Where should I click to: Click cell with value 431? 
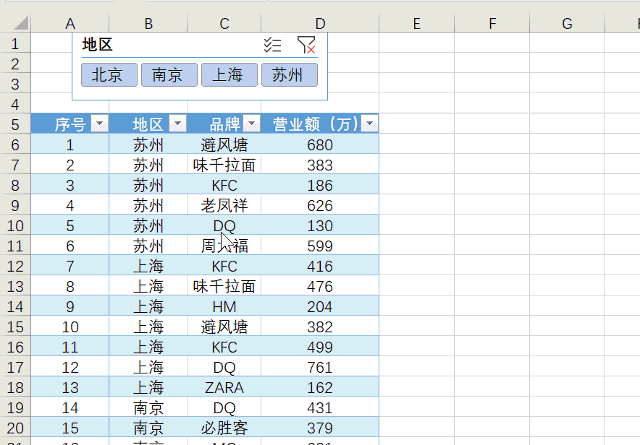(320, 408)
